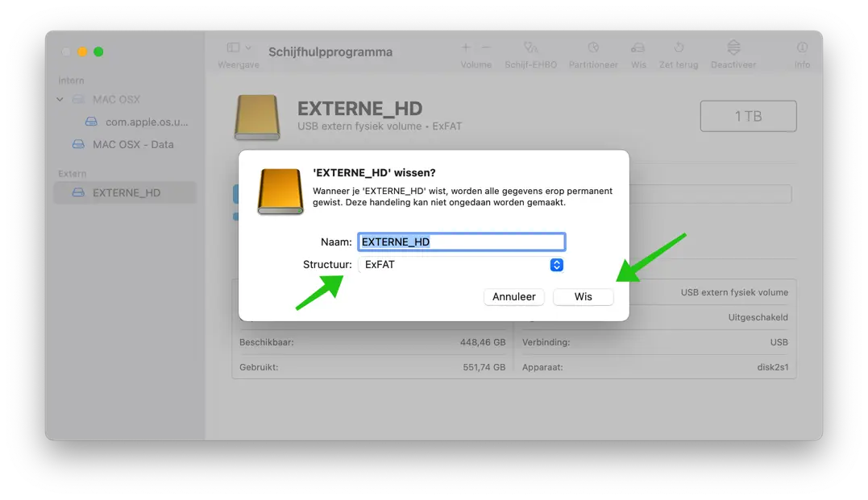
Task: Click the Wis toolbar icon
Action: (x=638, y=48)
